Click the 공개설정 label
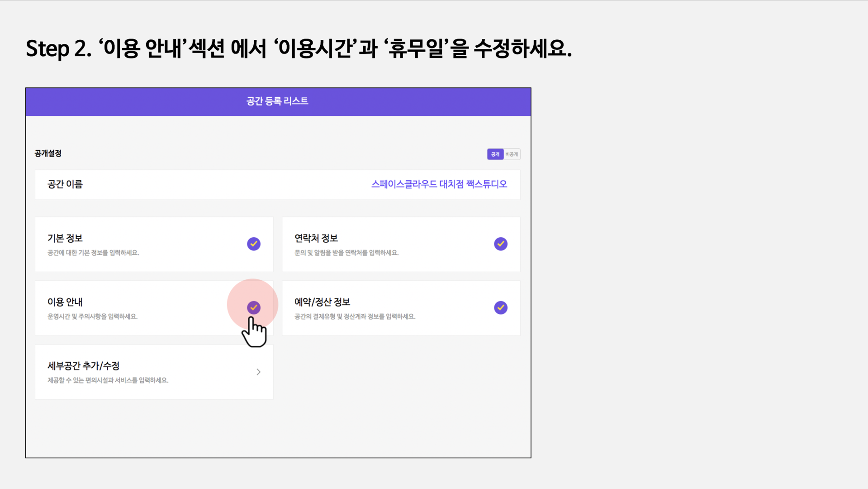868x489 pixels. click(48, 153)
